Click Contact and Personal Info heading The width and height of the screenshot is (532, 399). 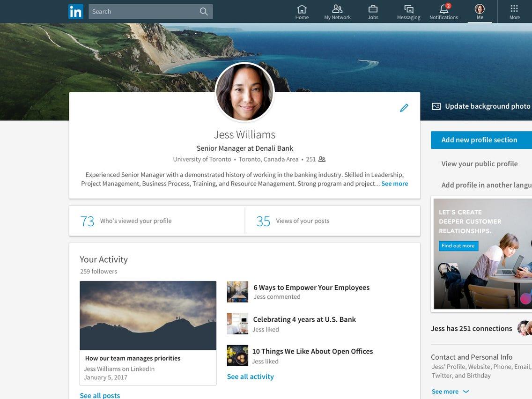click(472, 357)
